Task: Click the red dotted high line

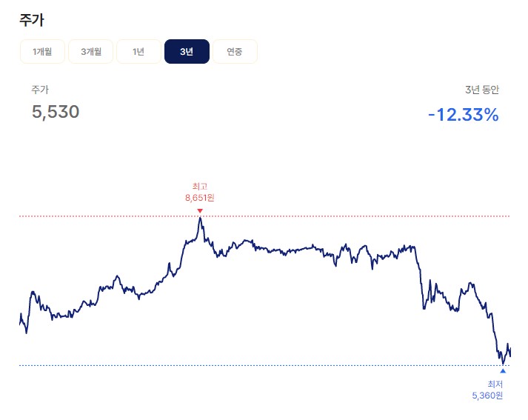Action: pos(264,216)
